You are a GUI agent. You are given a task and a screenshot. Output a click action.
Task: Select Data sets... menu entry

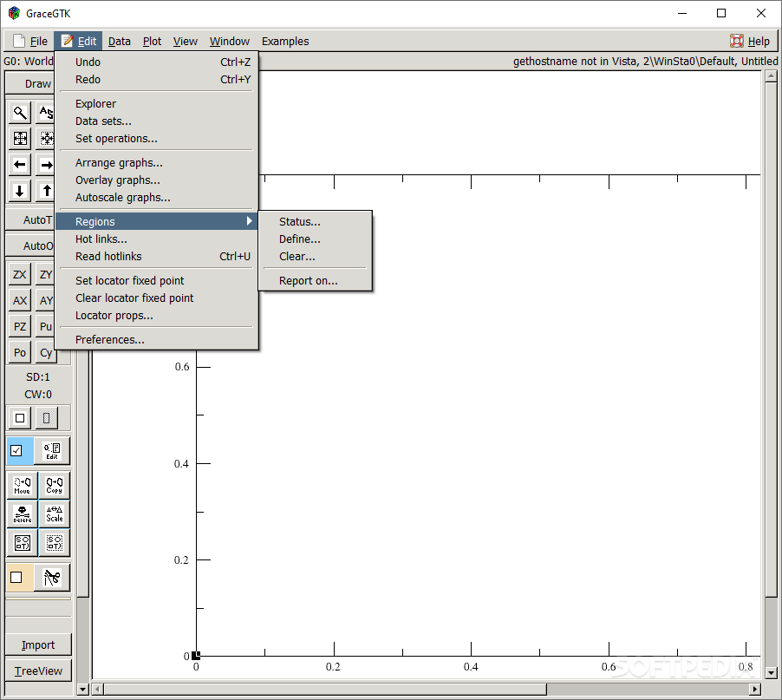click(157, 121)
